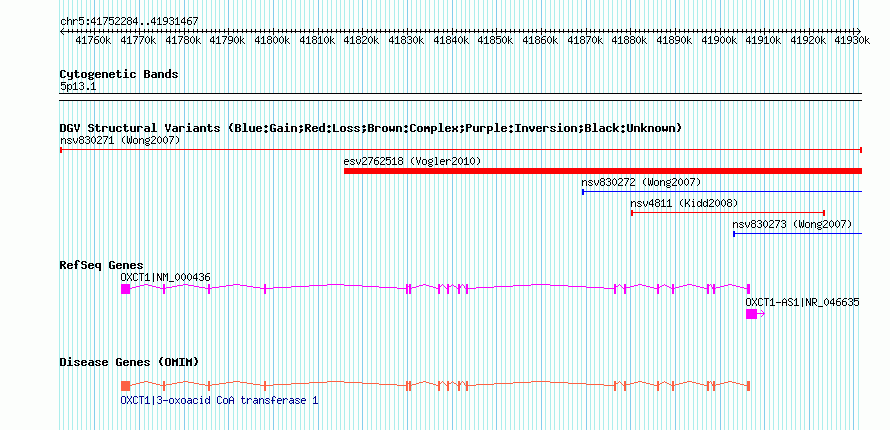Click the RefSeq Genes track title
The width and height of the screenshot is (890, 430).
click(x=102, y=265)
